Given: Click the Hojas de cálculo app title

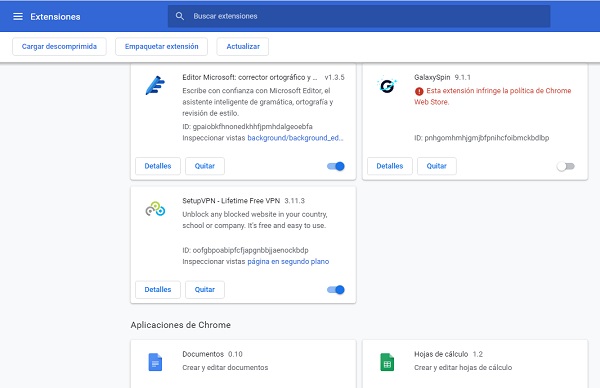Looking at the screenshot, I should click(441, 354).
